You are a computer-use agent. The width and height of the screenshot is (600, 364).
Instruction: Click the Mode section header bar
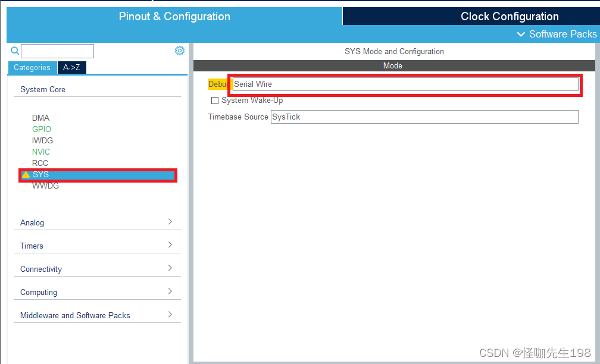click(x=394, y=66)
